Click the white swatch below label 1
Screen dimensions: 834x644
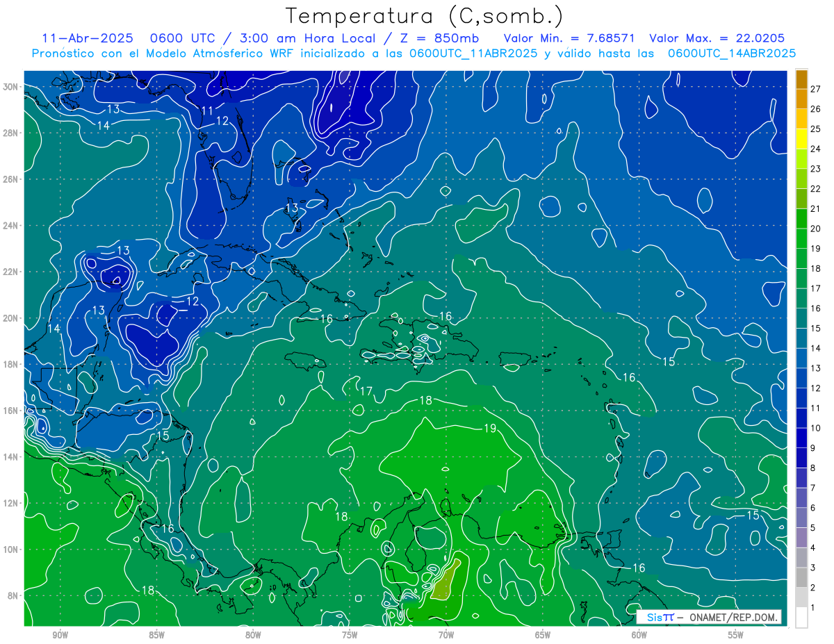(x=801, y=618)
